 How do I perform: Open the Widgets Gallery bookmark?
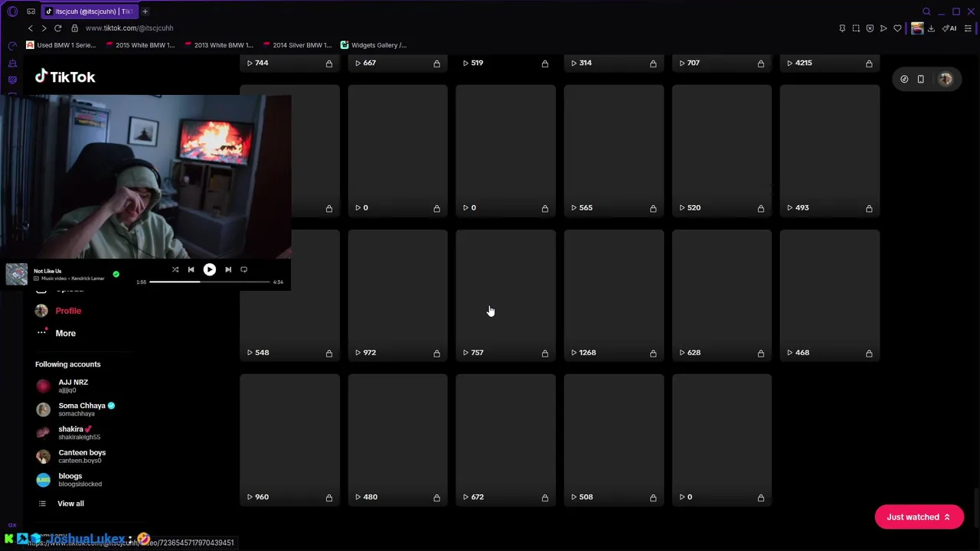374,45
